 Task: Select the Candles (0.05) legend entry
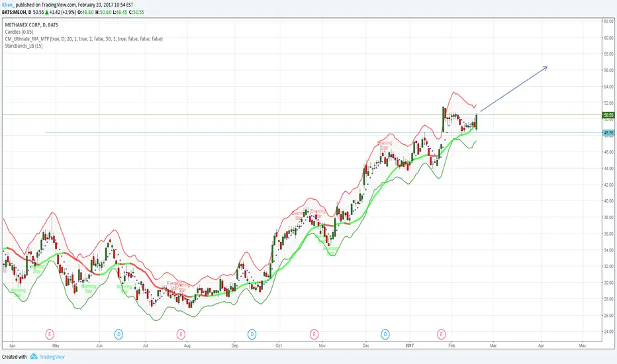point(19,32)
